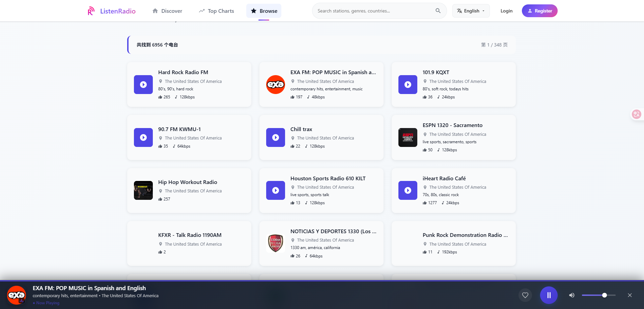Click 'live sports, sacramento, sports' tags

pyautogui.click(x=449, y=142)
